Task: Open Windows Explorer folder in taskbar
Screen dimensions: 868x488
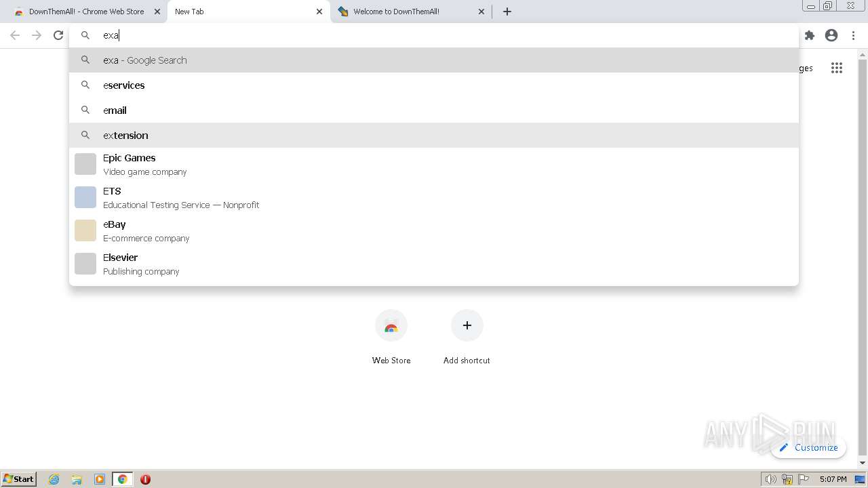Action: pos(77,479)
